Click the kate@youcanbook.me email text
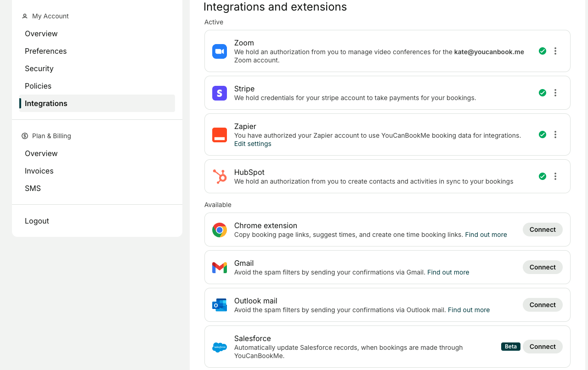588x370 pixels. 489,52
